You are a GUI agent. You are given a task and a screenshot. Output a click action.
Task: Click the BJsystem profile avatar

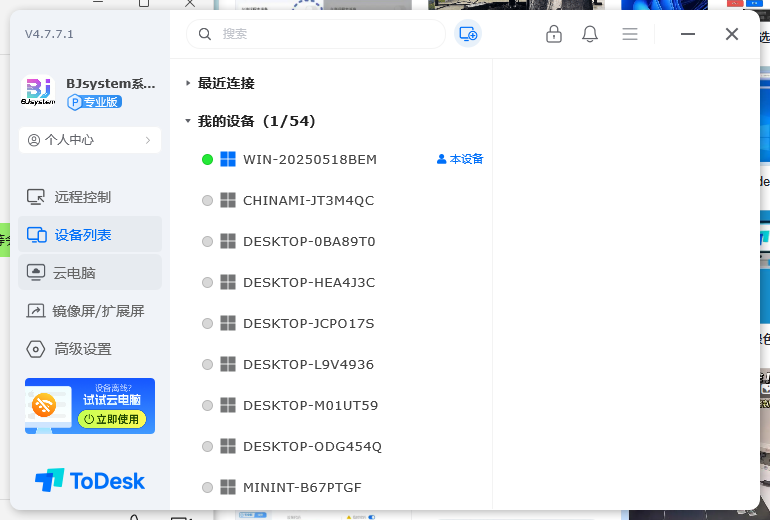click(x=38, y=92)
